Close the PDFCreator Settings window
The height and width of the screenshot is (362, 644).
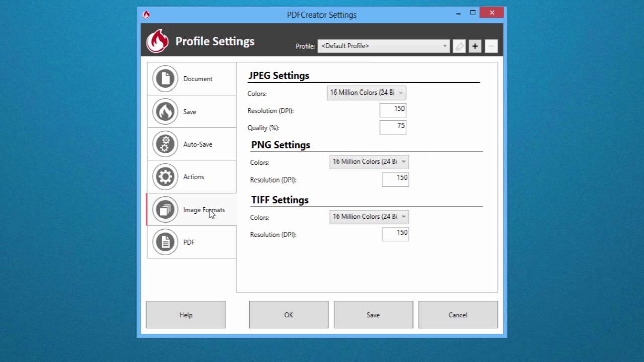click(492, 13)
